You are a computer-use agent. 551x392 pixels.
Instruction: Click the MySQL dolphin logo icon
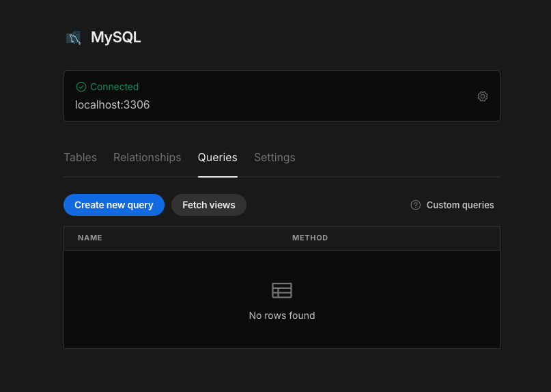click(x=74, y=38)
